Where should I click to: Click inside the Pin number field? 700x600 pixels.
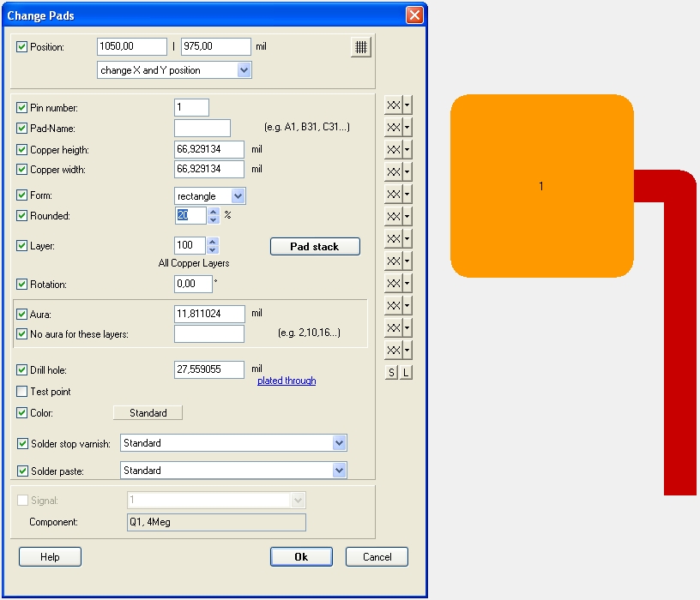coord(191,108)
